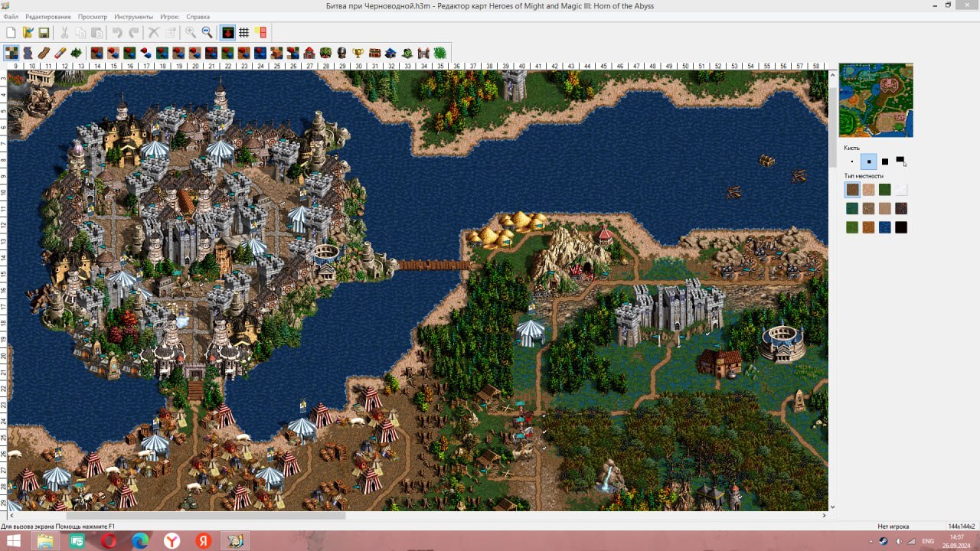Screen dimensions: 980x551
Task: Select the eraser tool
Action: (60, 53)
